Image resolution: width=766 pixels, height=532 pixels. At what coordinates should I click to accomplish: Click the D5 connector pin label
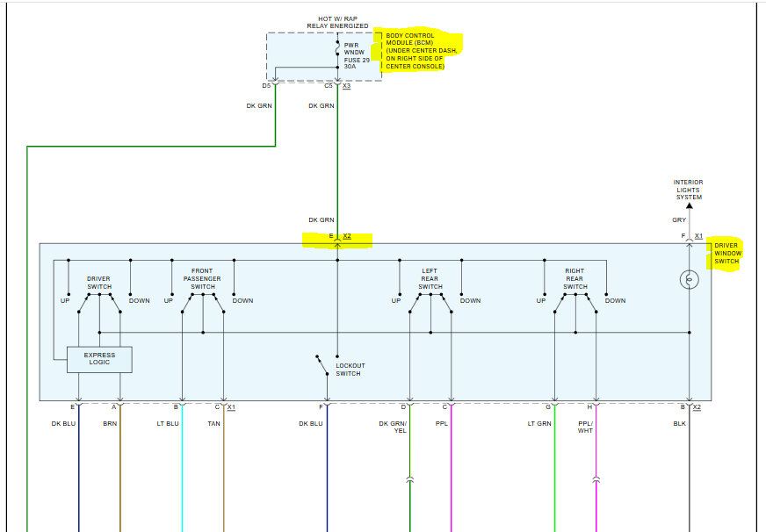266,86
